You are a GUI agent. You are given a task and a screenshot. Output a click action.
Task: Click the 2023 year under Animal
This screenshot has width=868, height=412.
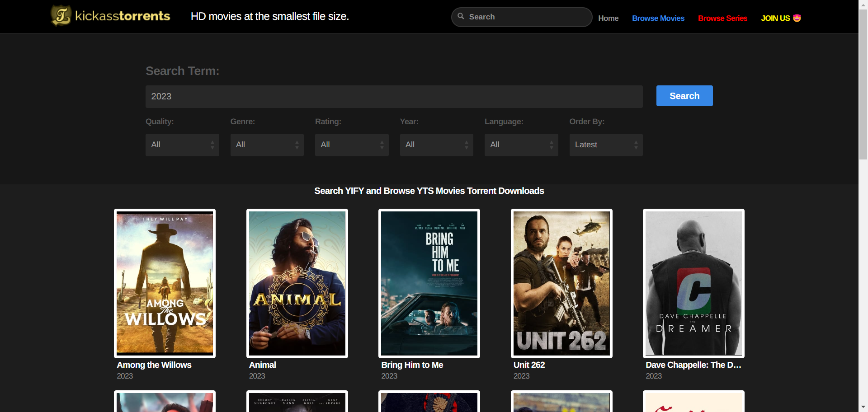[x=257, y=376]
